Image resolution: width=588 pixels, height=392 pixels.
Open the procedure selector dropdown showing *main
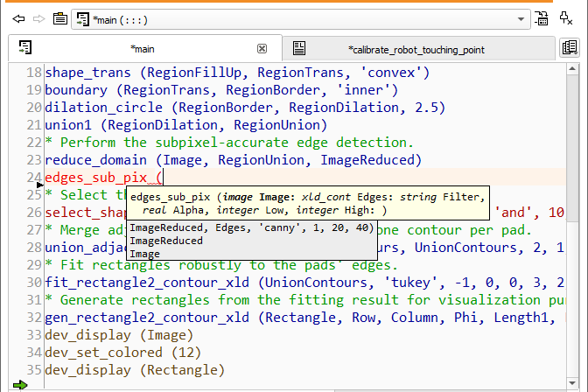tap(301, 19)
